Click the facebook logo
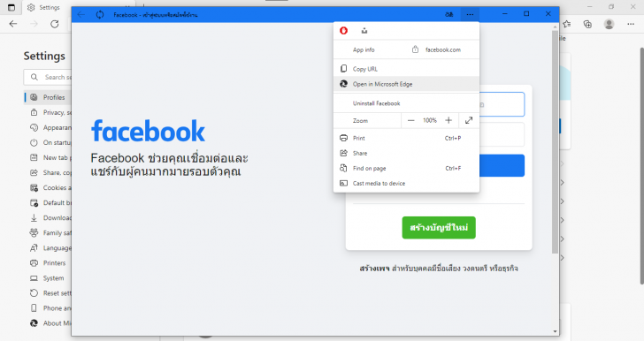Screen dimensions: 644x341 pyautogui.click(x=148, y=131)
